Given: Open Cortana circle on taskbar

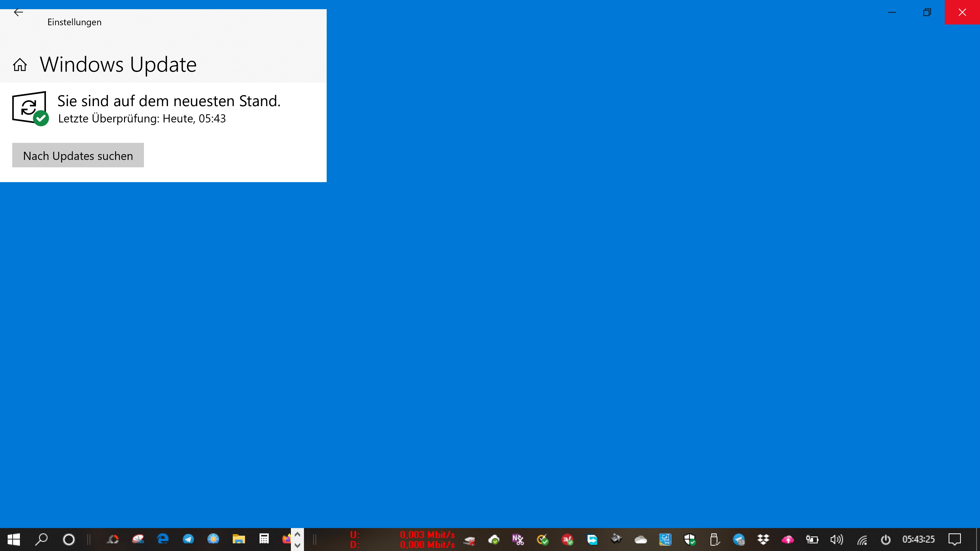Looking at the screenshot, I should point(69,540).
